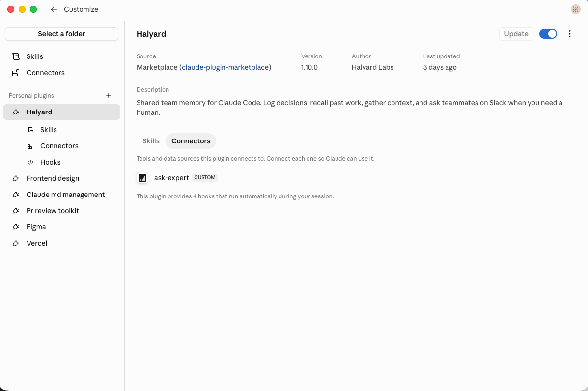Click the Claude md management plug icon
The image size is (588, 391).
point(16,195)
